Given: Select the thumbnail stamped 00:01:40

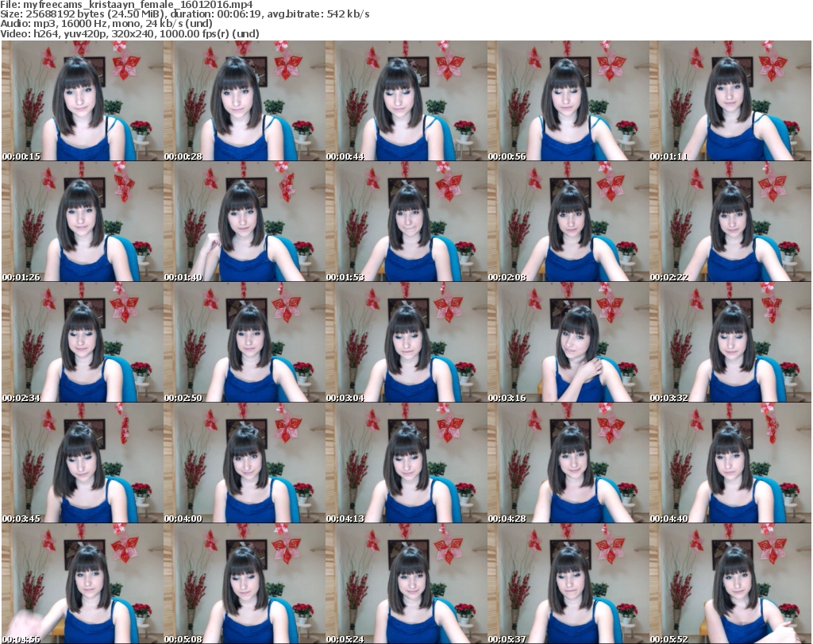Looking at the screenshot, I should pos(245,222).
